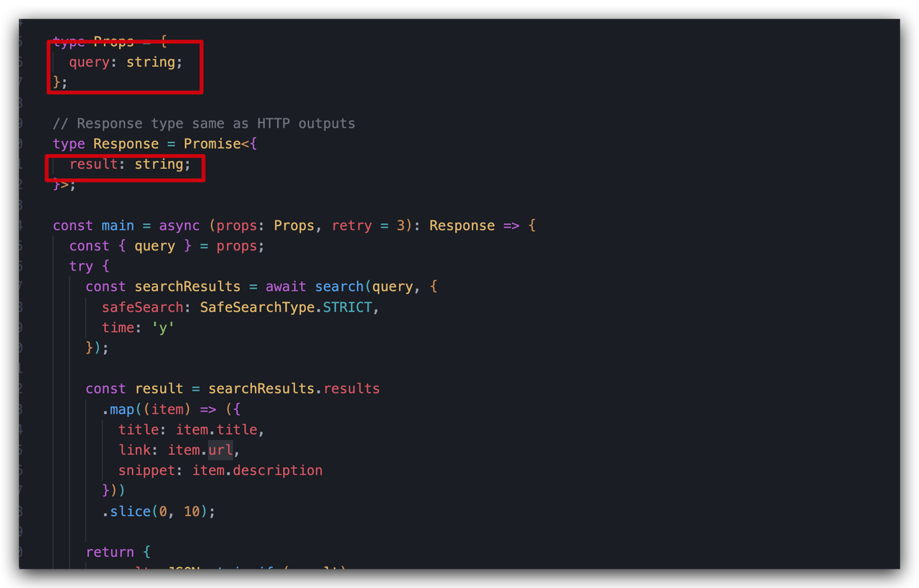Click the try keyword

(81, 266)
